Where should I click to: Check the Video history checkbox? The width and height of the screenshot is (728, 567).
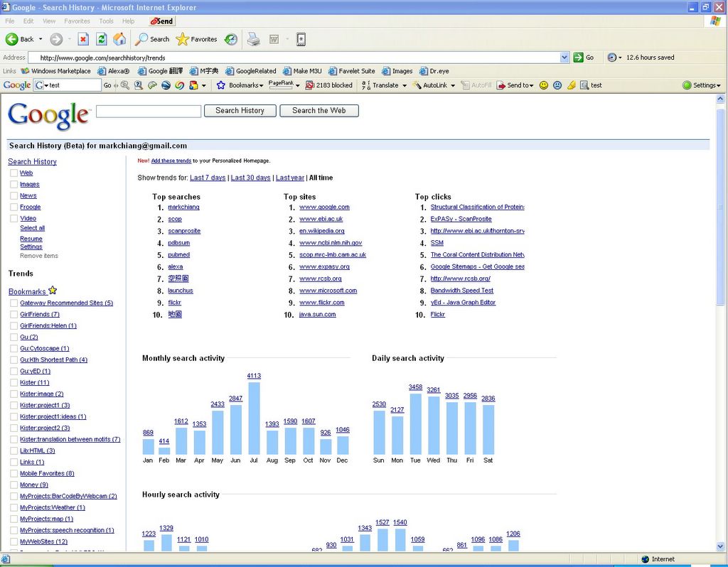[14, 219]
